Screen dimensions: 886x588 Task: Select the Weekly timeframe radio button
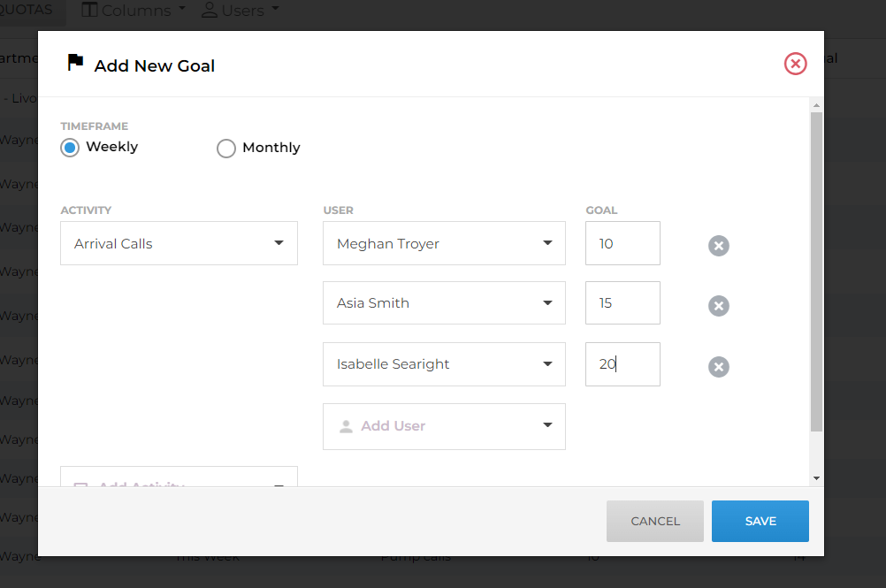[70, 148]
